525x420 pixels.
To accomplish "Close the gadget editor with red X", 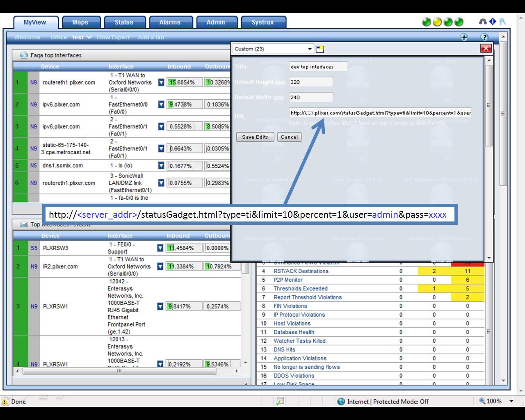I will [x=486, y=49].
